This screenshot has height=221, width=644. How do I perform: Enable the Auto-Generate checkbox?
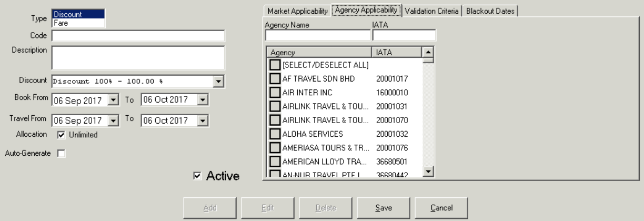(x=61, y=153)
